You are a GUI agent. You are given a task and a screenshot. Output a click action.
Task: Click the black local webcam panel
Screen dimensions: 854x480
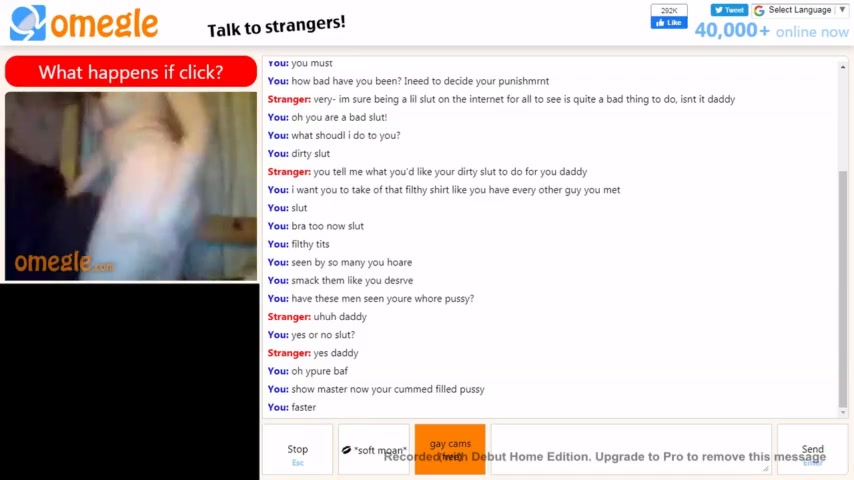(130, 382)
